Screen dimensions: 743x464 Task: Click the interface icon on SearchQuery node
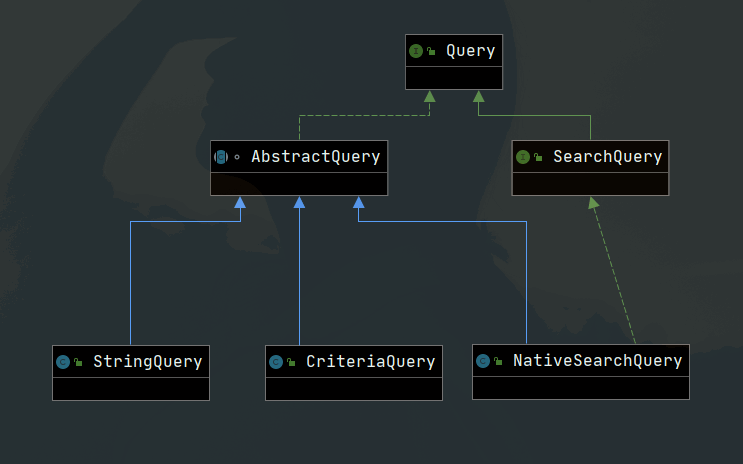click(x=523, y=157)
